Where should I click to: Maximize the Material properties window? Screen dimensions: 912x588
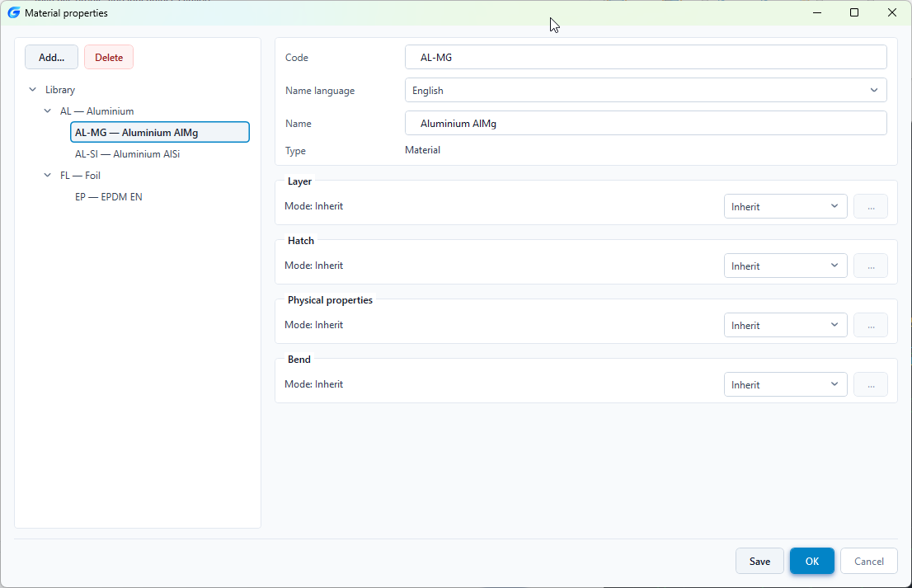(853, 12)
